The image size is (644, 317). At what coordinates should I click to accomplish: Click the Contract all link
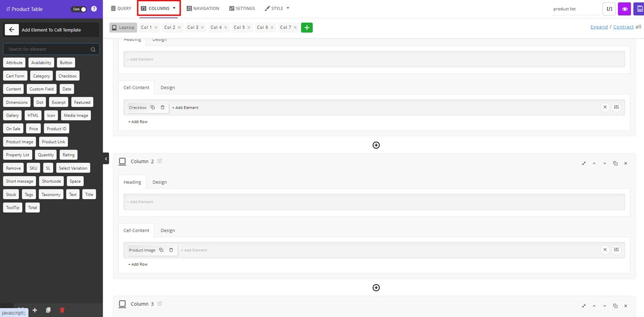pos(623,27)
